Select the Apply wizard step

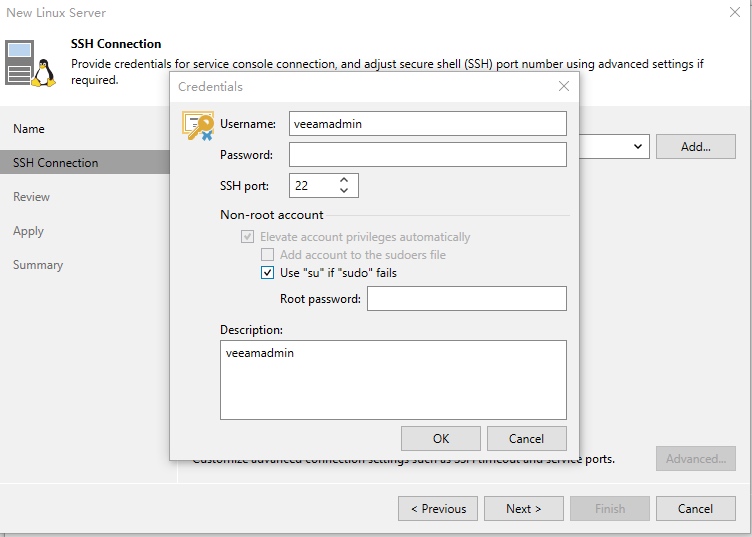tap(28, 231)
